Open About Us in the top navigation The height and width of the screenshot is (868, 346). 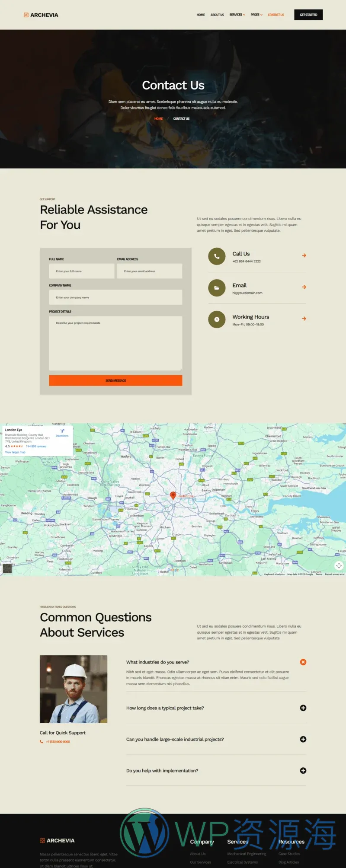[217, 15]
